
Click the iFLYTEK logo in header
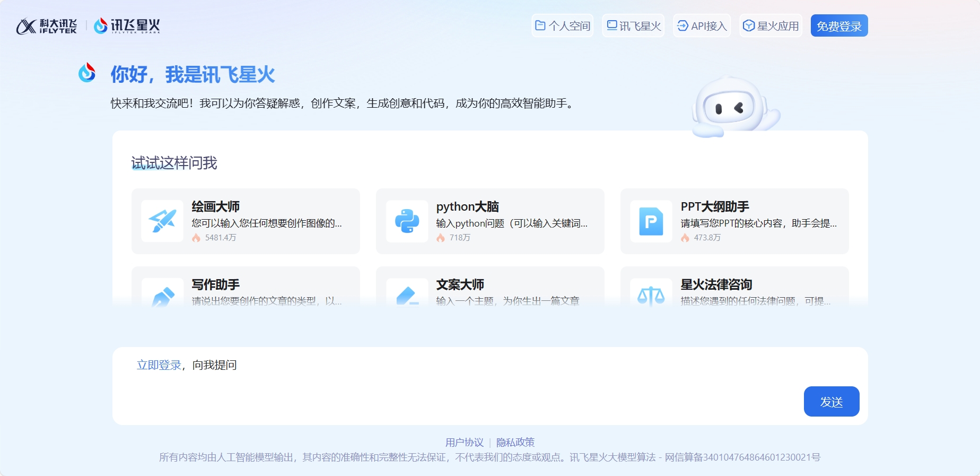[x=47, y=26]
